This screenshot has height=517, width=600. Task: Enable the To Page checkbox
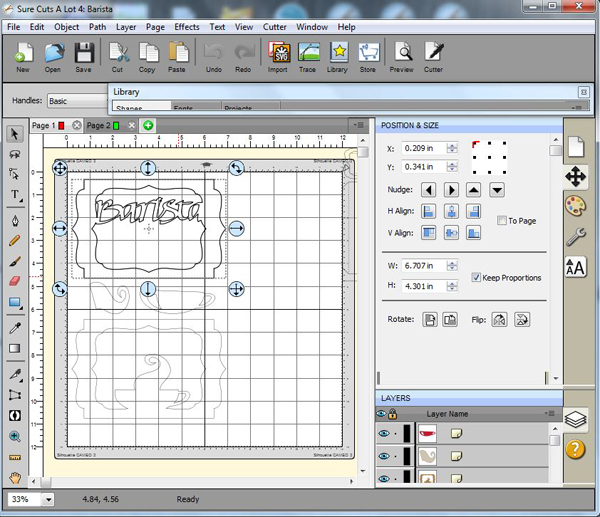[x=502, y=220]
